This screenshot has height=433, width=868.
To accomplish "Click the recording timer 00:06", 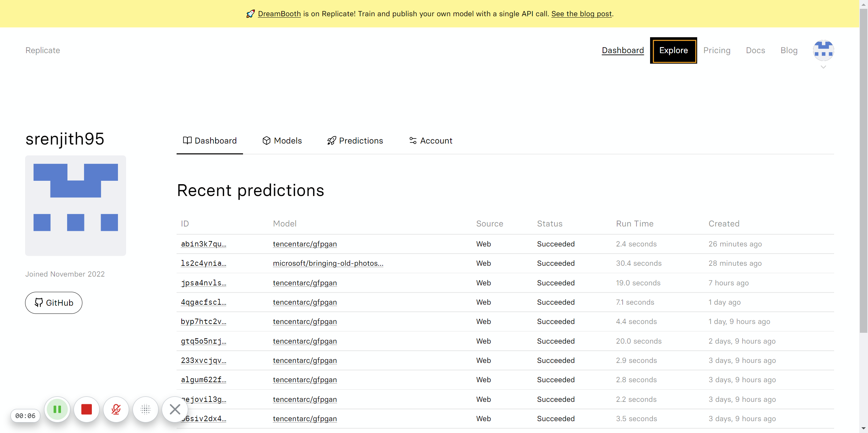I will (x=25, y=416).
